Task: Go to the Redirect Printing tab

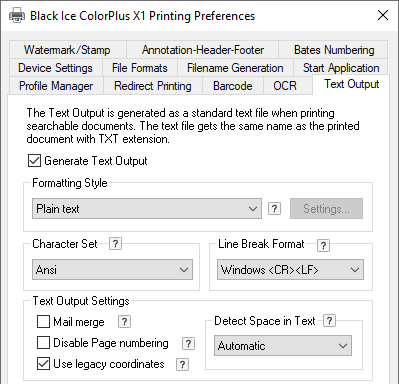Action: click(x=153, y=86)
